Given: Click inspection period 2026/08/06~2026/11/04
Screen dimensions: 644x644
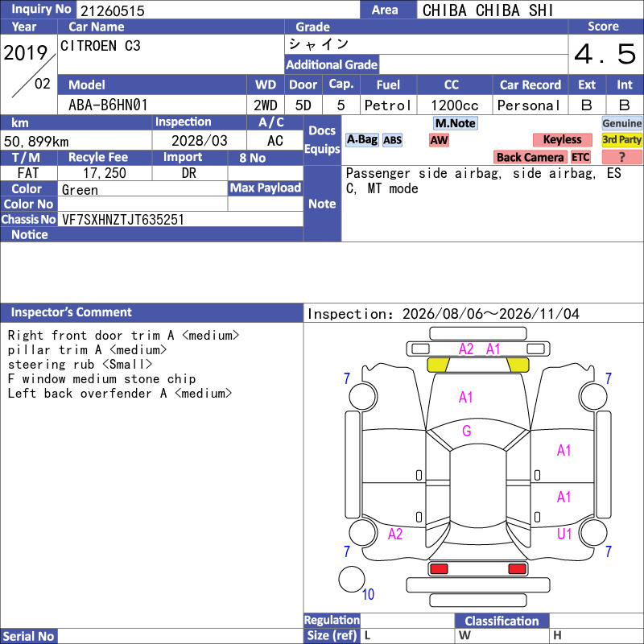Looking at the screenshot, I should [490, 314].
